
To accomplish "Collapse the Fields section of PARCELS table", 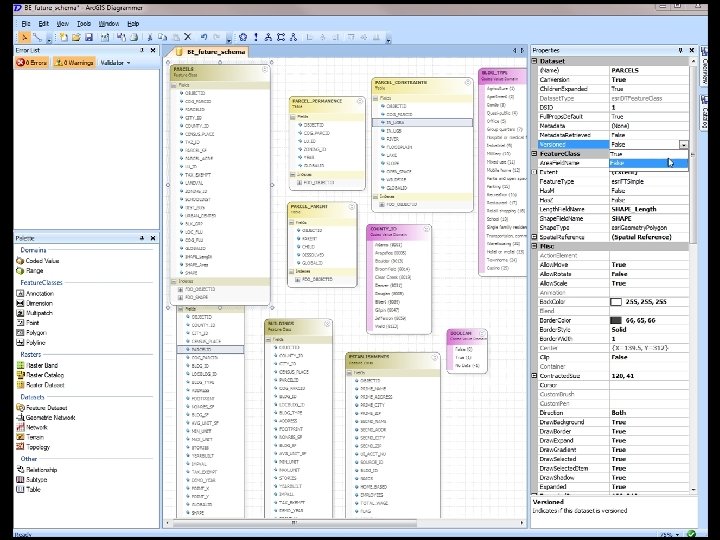I will (x=174, y=85).
